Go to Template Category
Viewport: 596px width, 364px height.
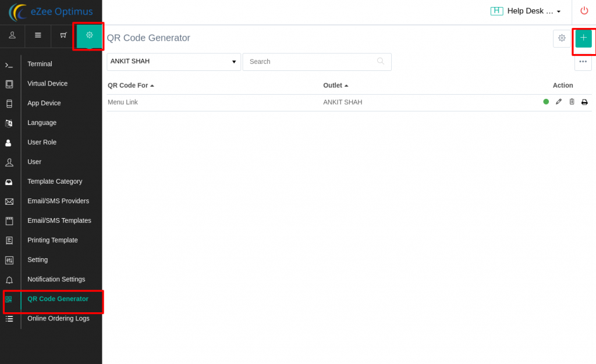pyautogui.click(x=55, y=181)
